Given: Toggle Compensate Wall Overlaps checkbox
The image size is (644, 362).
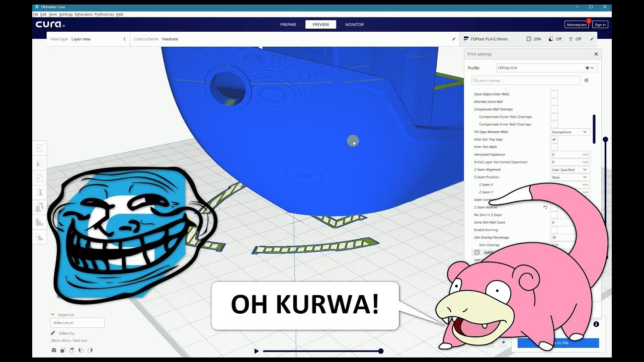Looking at the screenshot, I should (x=554, y=109).
